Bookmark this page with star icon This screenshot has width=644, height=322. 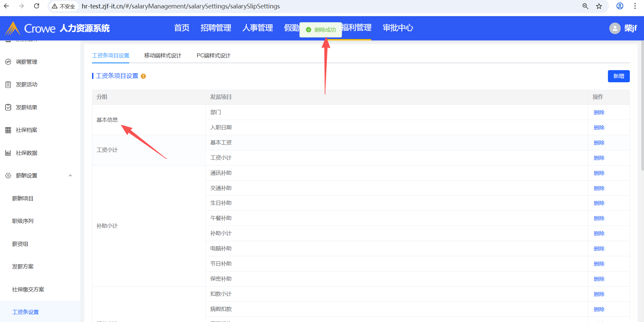599,6
